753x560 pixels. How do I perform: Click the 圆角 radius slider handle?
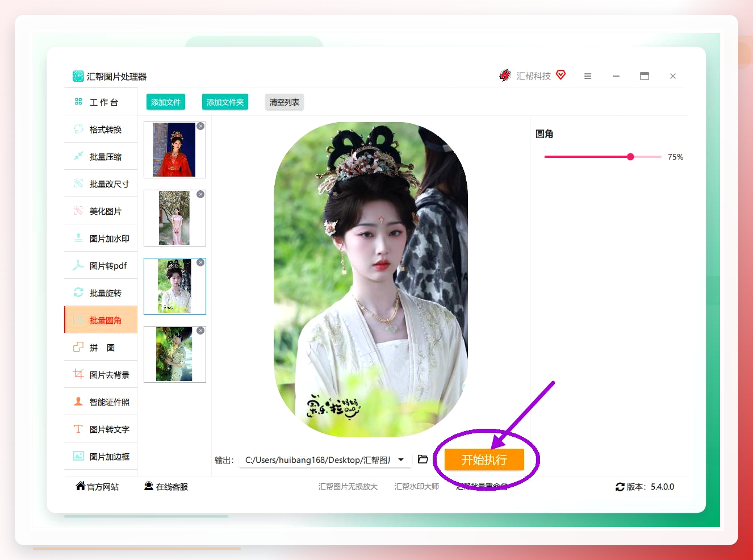coord(630,157)
